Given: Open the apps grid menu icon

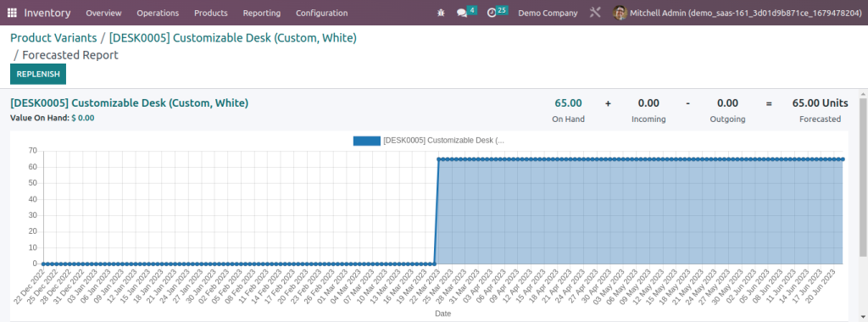Looking at the screenshot, I should click(12, 13).
